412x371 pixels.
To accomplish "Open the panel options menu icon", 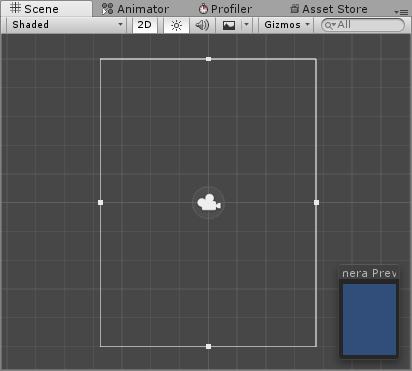I will pos(401,12).
